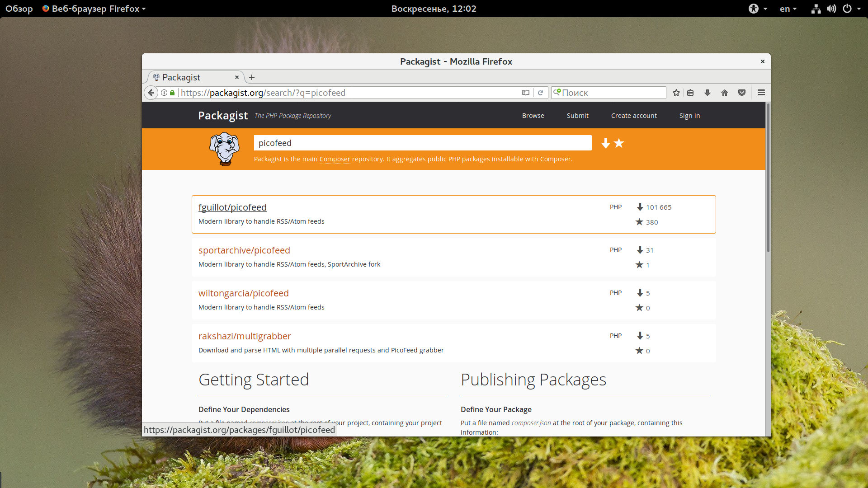Open the sportarchive/picofeed package
868x488 pixels.
244,250
